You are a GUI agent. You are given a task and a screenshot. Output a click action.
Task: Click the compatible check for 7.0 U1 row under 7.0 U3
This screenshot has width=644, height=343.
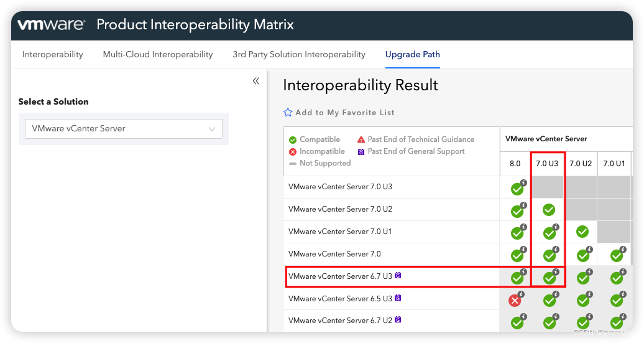549,233
